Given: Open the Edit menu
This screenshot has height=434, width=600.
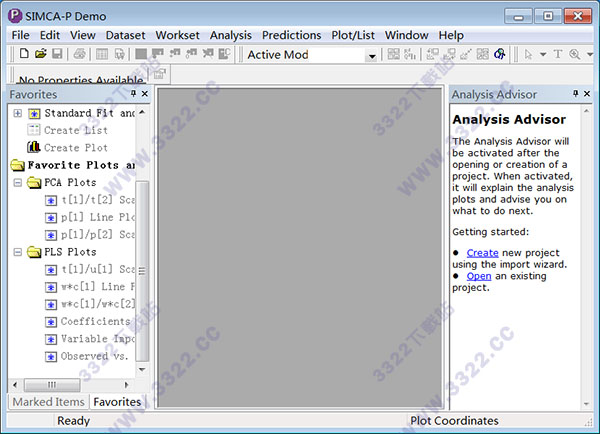Looking at the screenshot, I should tap(50, 35).
